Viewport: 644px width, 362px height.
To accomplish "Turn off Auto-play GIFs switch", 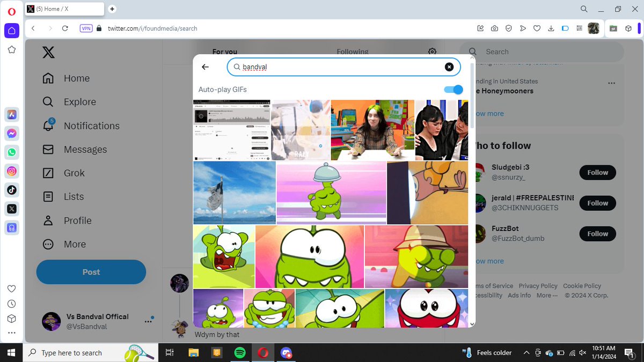I will tap(453, 90).
